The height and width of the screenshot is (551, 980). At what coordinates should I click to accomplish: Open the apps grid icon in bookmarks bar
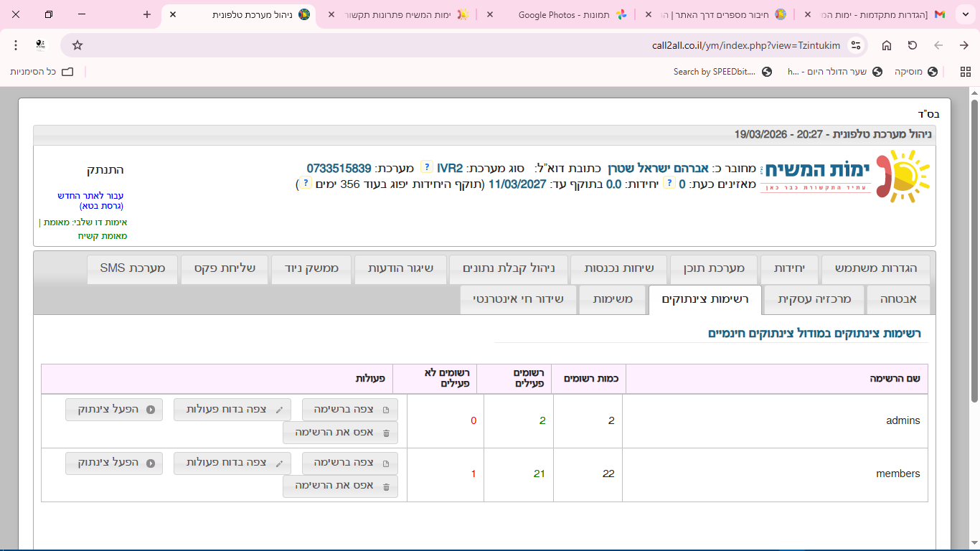coord(965,72)
